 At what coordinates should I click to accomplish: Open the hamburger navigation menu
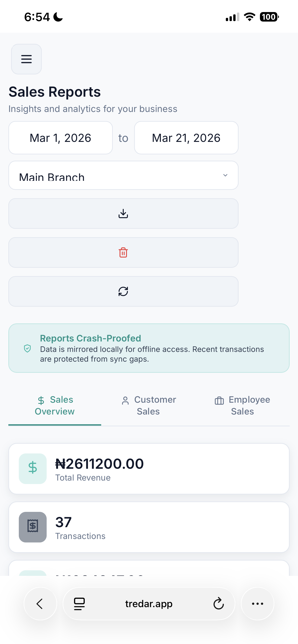tap(26, 59)
